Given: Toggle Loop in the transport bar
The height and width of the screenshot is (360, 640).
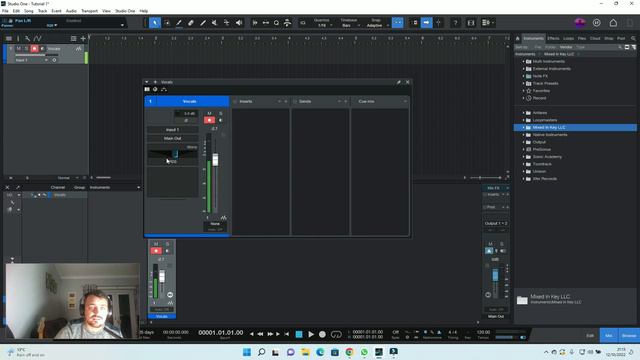Looking at the screenshot, I should 336,334.
